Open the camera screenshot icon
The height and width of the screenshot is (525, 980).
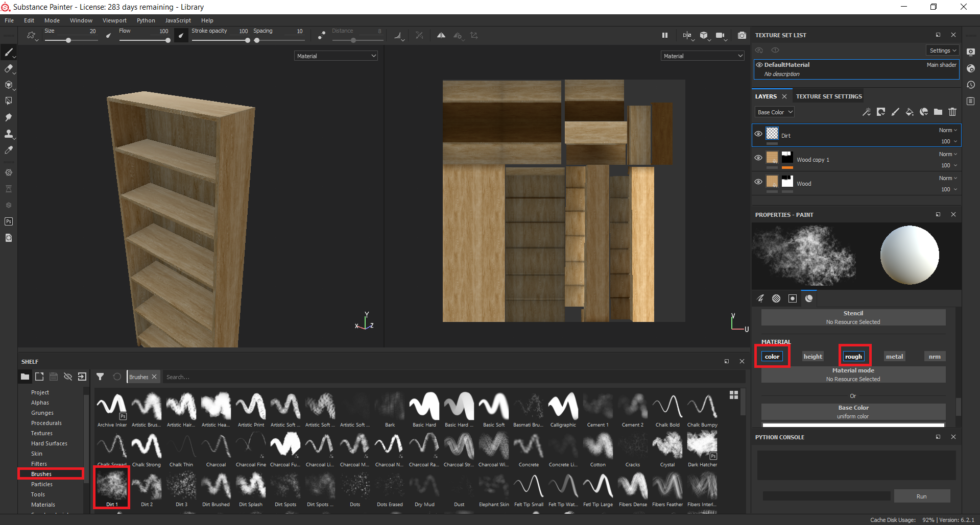[x=742, y=35]
